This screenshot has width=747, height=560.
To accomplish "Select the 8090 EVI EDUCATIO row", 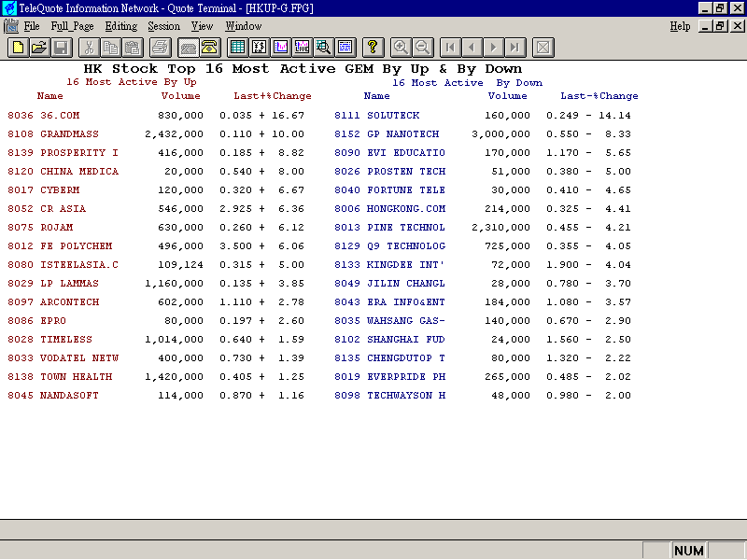I will (483, 152).
